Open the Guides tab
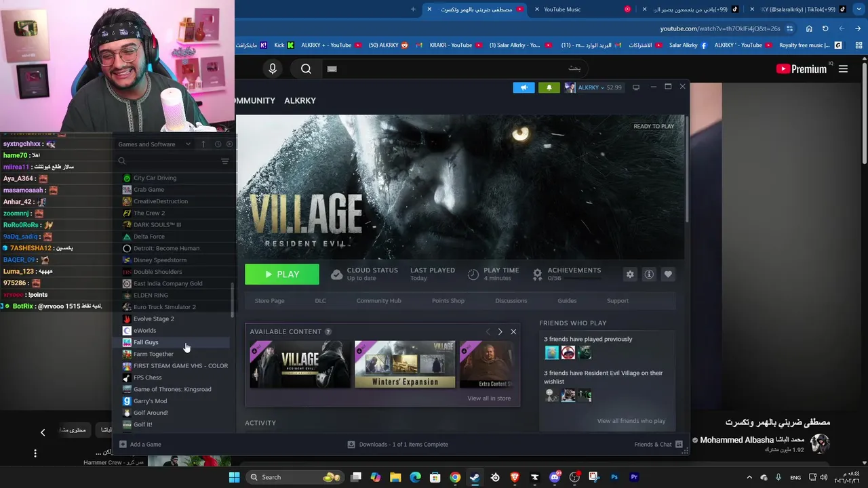The height and width of the screenshot is (488, 868). pyautogui.click(x=567, y=301)
